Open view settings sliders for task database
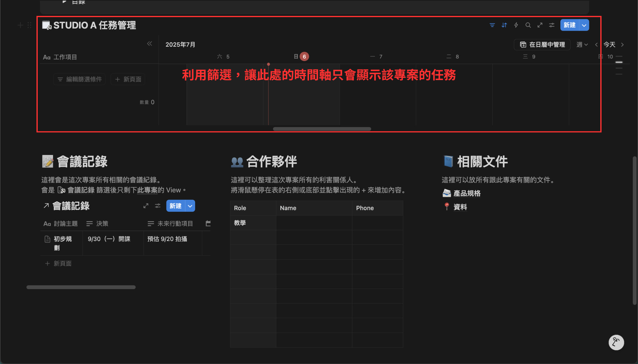This screenshot has height=364, width=638. tap(552, 25)
